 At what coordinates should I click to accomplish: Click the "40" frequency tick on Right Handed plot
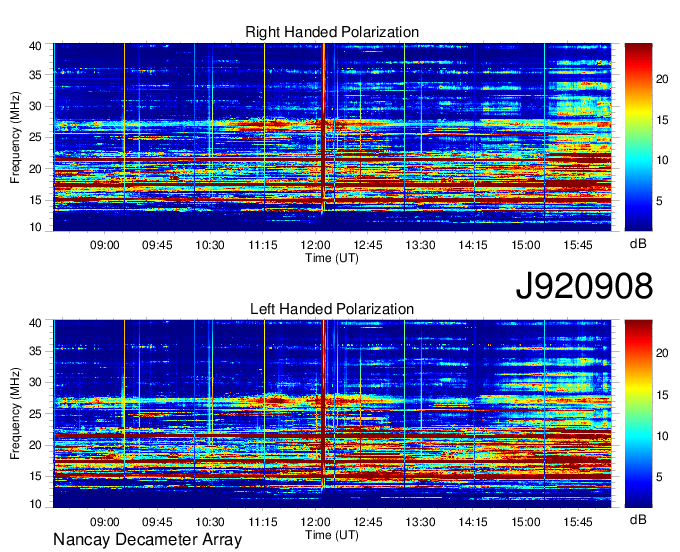[x=35, y=46]
